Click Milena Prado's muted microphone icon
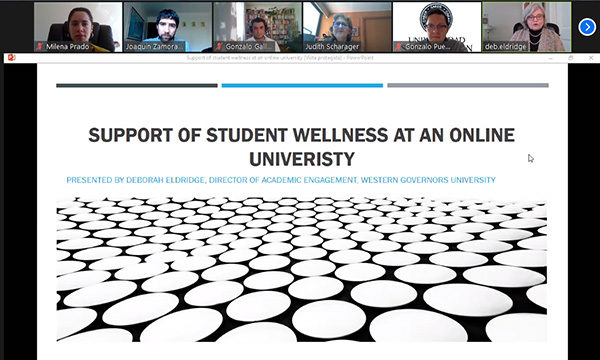 40,47
